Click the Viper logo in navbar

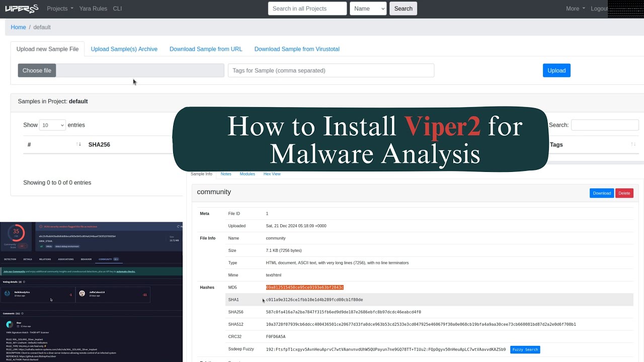pyautogui.click(x=21, y=9)
